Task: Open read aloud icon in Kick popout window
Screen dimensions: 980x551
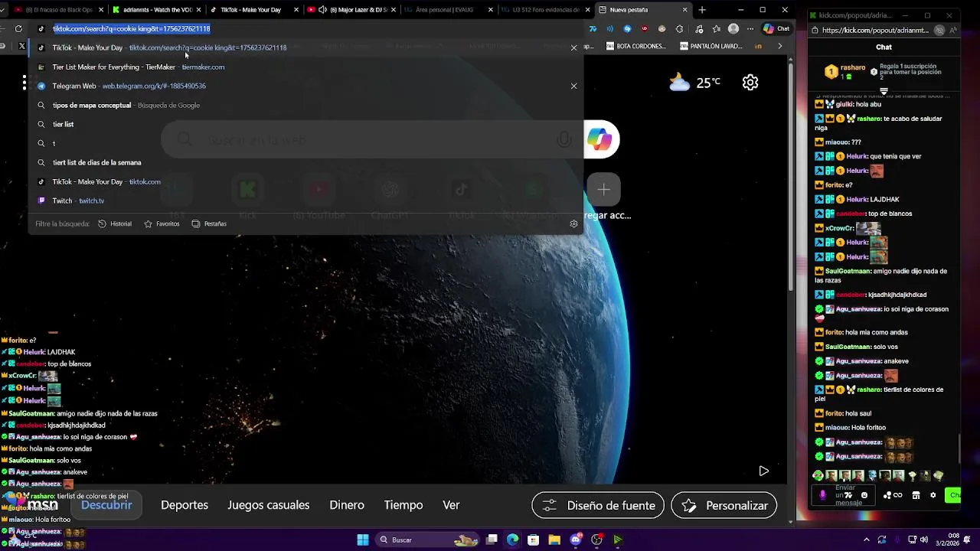Action: click(x=953, y=31)
